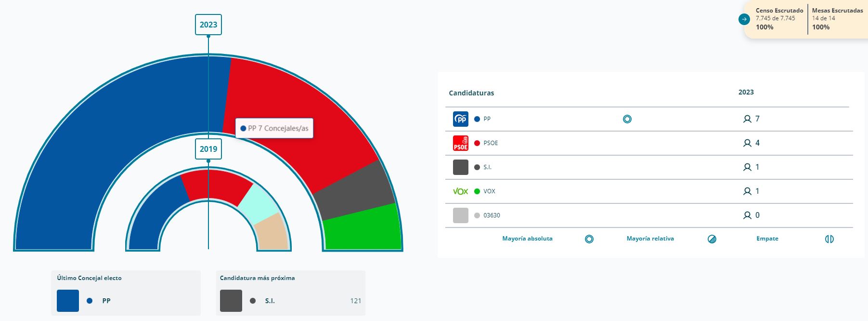Click the S.I. gray square in candidaturas list
Screen dimensions: 868x321
point(460,167)
